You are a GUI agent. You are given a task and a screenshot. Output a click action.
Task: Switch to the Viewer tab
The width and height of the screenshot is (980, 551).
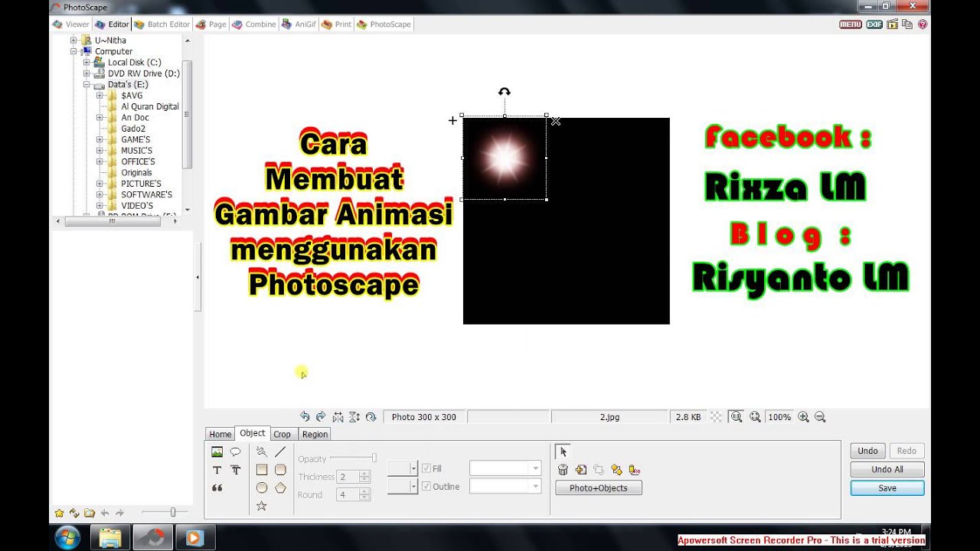(70, 24)
